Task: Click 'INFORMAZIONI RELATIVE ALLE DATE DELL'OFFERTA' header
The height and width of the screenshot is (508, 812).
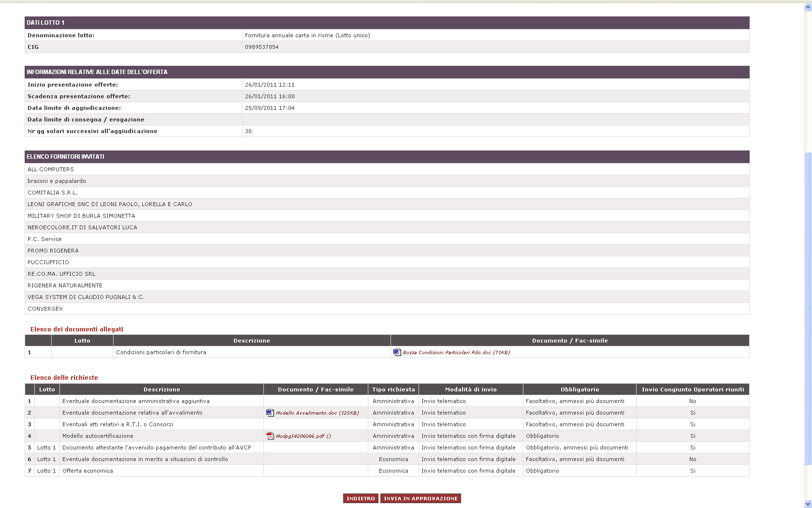Action: coord(387,72)
